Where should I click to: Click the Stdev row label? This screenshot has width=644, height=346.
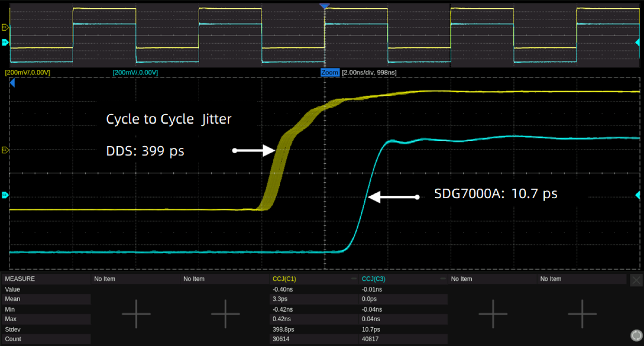13,329
